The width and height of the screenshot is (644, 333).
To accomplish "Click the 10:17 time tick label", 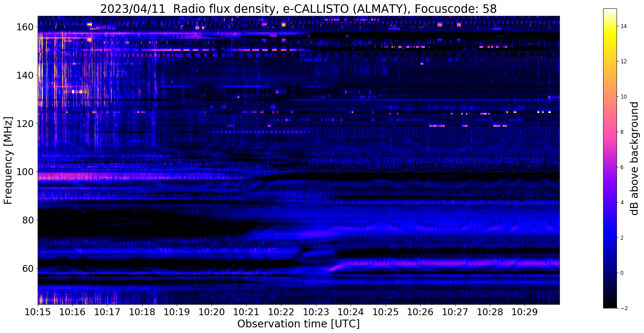I will coord(107,312).
